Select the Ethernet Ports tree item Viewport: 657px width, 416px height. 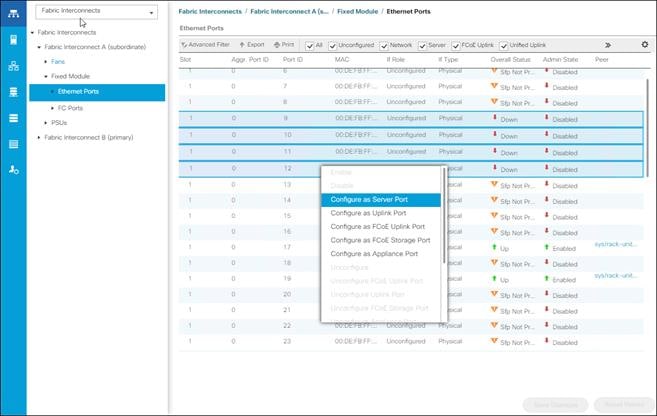click(97, 92)
